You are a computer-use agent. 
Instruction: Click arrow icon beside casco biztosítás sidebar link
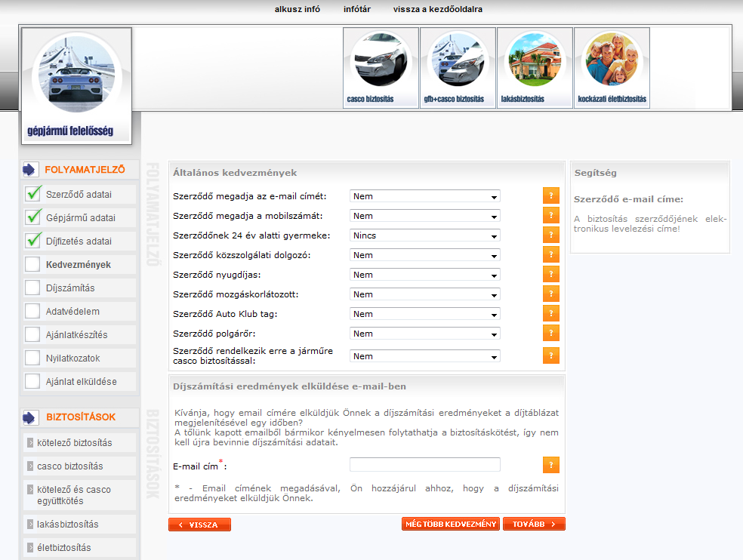click(x=30, y=466)
